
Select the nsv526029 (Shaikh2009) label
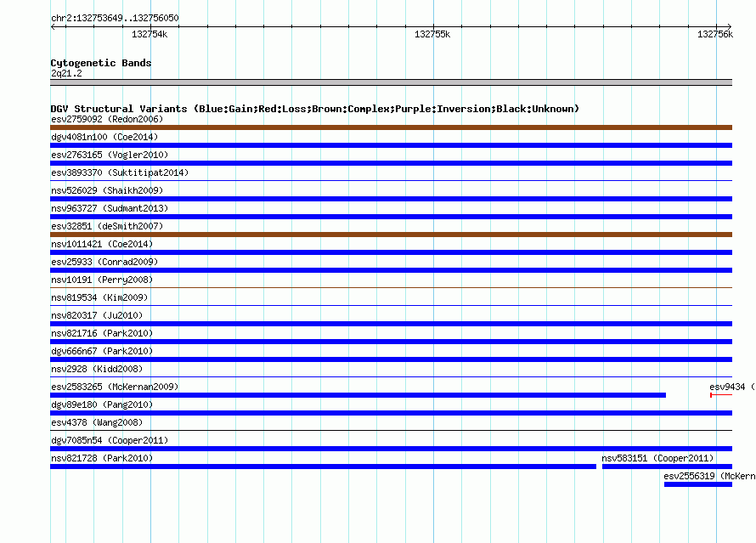pyautogui.click(x=107, y=190)
